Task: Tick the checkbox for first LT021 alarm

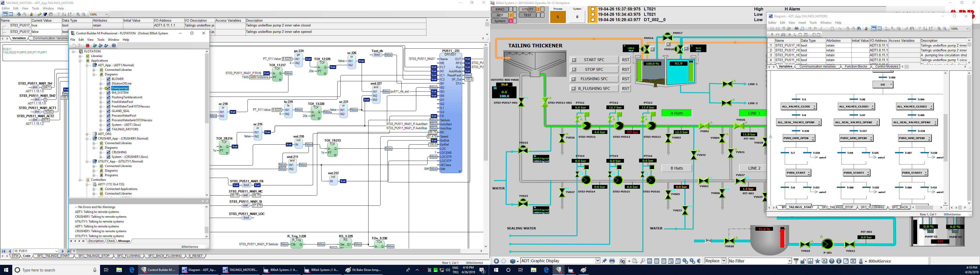Action: pos(592,9)
